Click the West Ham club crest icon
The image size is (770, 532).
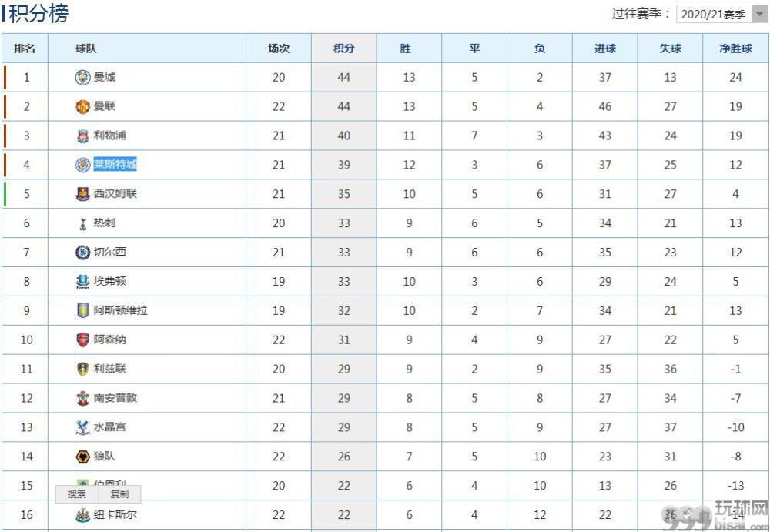[82, 194]
